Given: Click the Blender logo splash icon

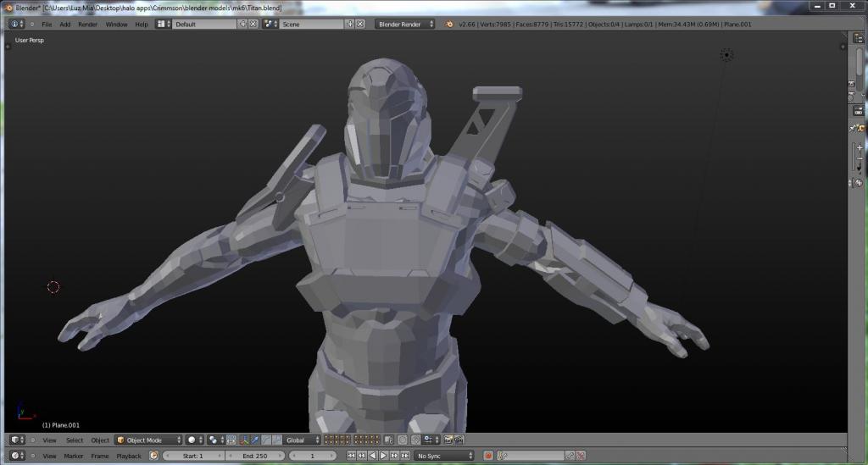Looking at the screenshot, I should pyautogui.click(x=449, y=25).
